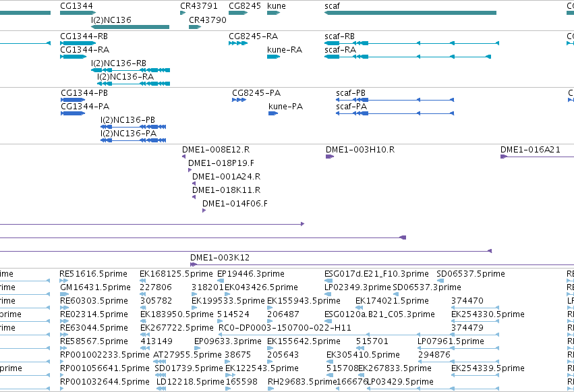Select clone end DME1-001A24.R
The width and height of the screenshot is (574, 392).
[x=194, y=184]
